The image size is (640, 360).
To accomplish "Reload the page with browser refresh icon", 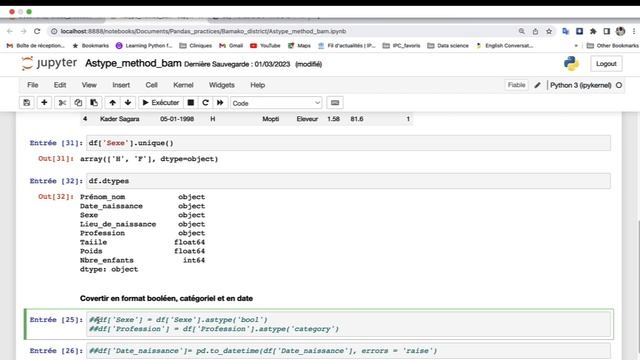I will (37, 31).
